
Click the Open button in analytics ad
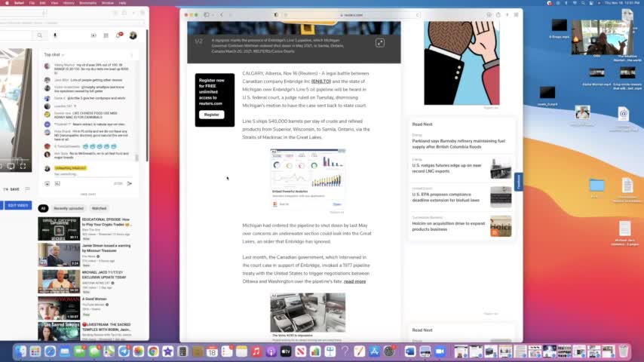pos(337,204)
